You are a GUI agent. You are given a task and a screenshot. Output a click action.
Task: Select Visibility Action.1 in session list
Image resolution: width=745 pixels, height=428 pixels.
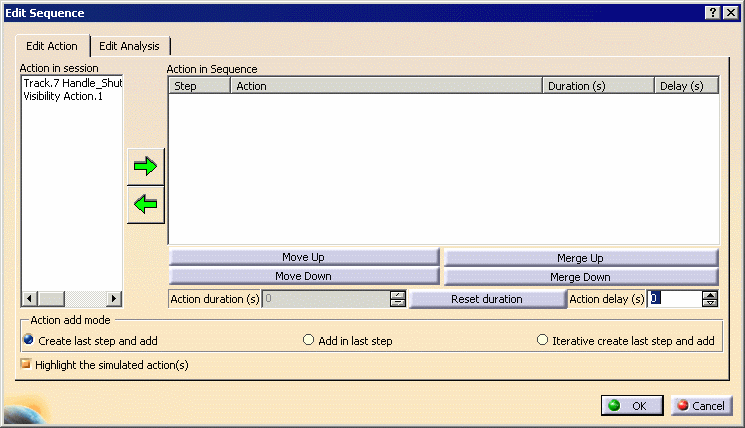[63, 96]
